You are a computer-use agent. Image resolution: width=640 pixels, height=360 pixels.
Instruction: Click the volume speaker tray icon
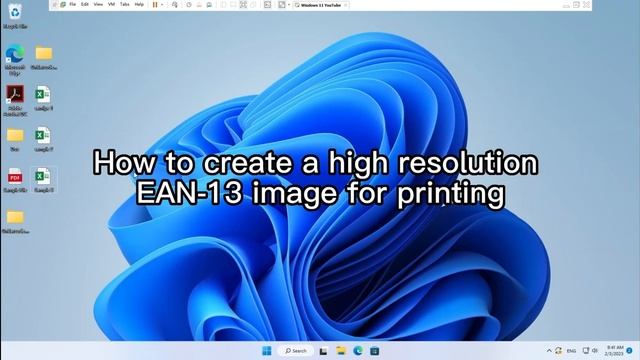[595, 351]
